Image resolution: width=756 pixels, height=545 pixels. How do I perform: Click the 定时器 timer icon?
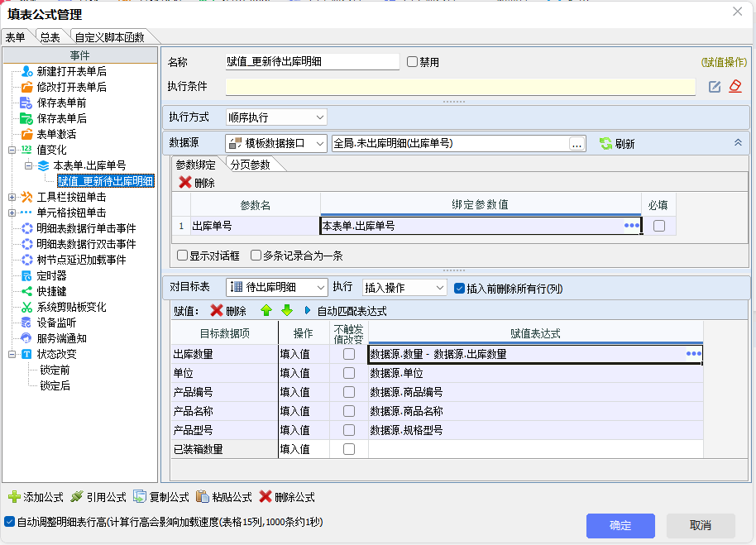[x=26, y=276]
